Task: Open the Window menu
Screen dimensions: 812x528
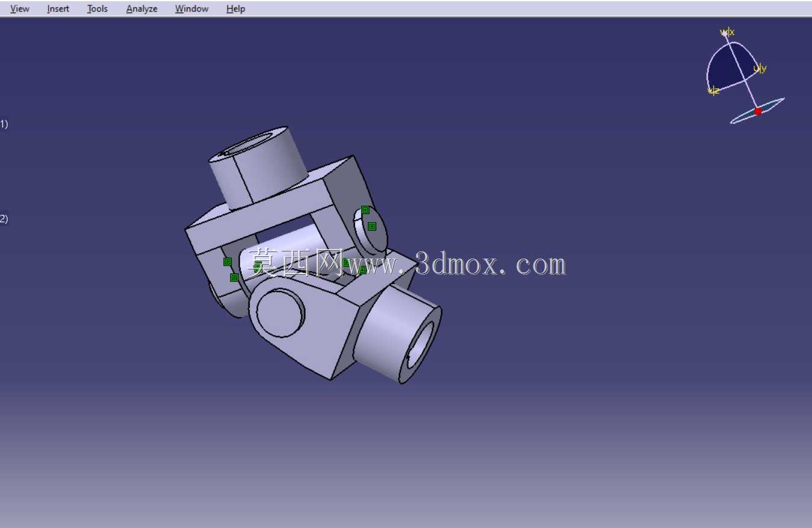Action: pos(191,8)
